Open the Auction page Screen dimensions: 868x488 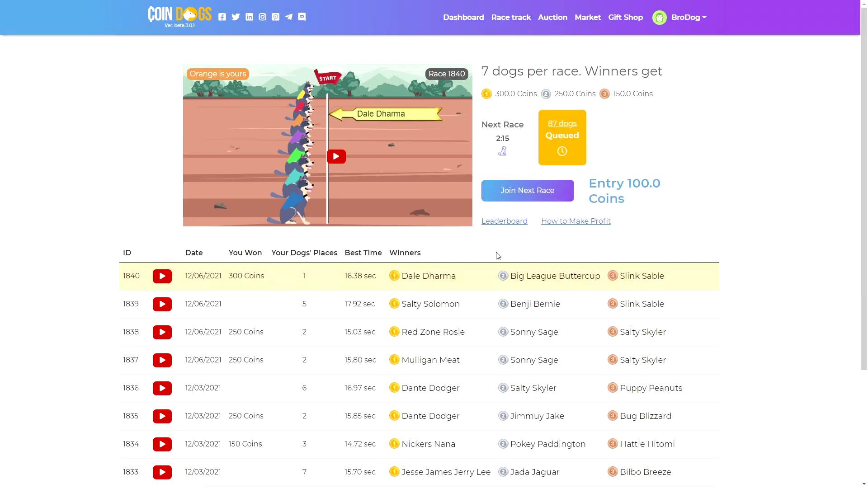click(552, 18)
